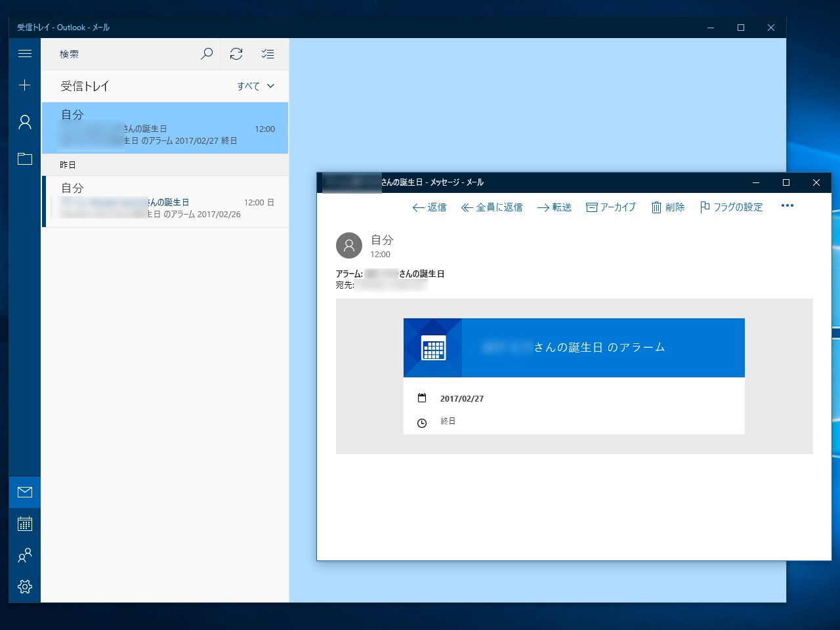Show the folders pane
This screenshot has height=630, width=840.
(24, 158)
